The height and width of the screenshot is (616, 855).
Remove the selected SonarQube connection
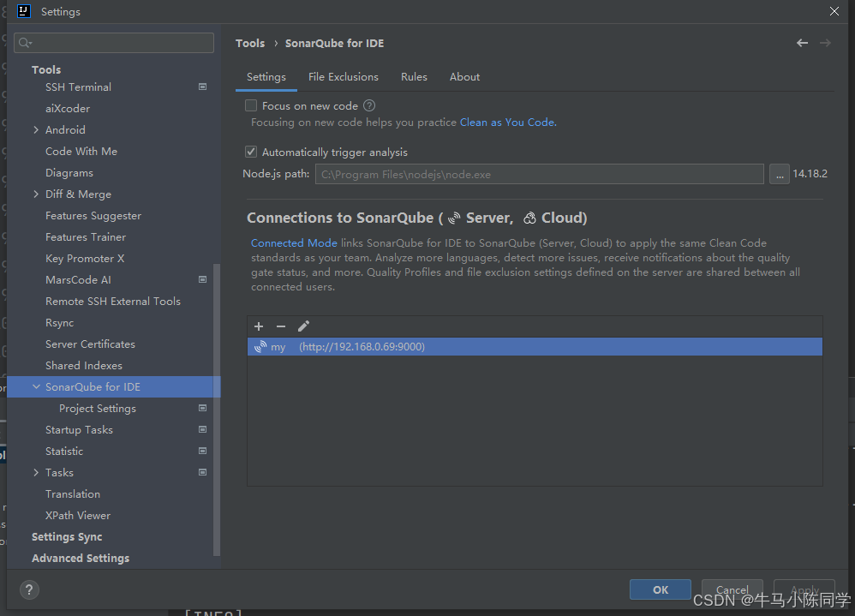pos(281,326)
